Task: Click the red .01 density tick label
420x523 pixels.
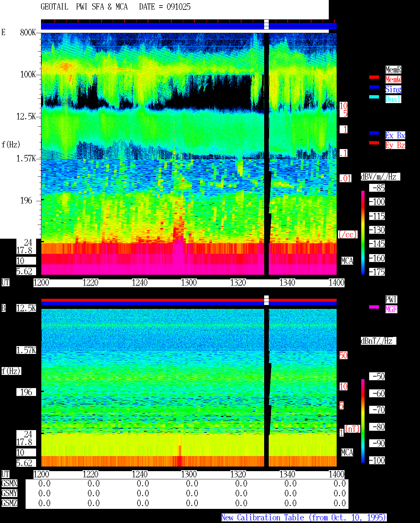Action: pos(345,179)
